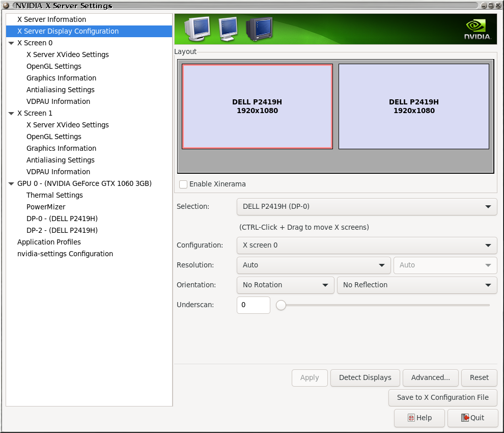Open Advanced... display options

click(x=430, y=377)
